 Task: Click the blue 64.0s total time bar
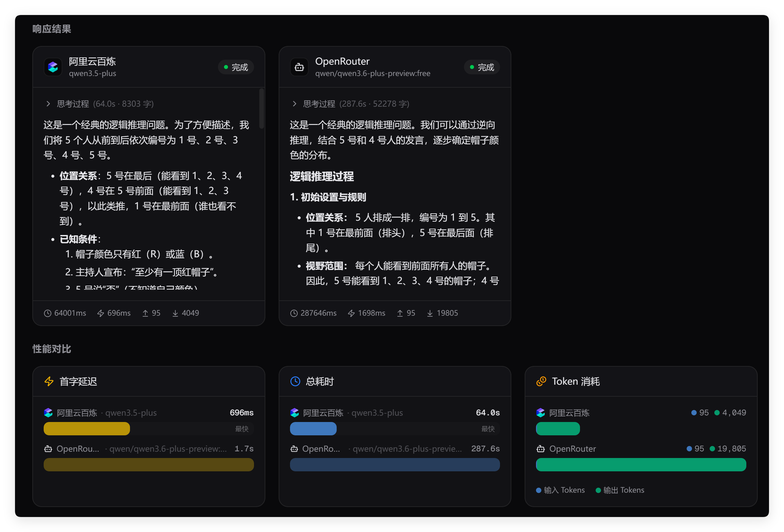313,428
